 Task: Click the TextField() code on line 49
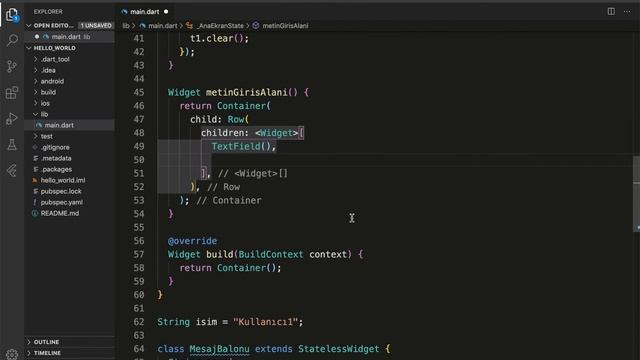(241, 147)
